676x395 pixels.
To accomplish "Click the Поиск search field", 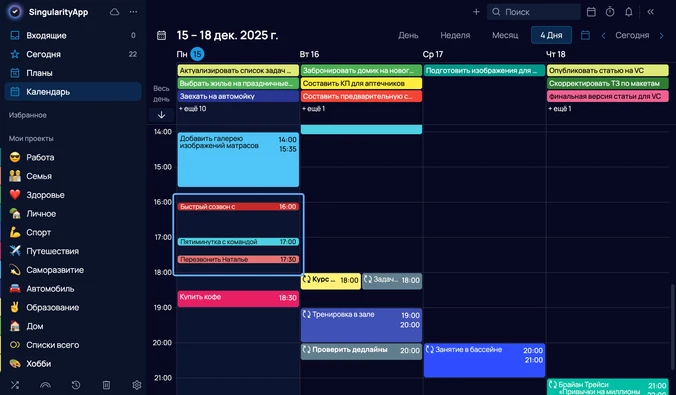I will point(534,12).
